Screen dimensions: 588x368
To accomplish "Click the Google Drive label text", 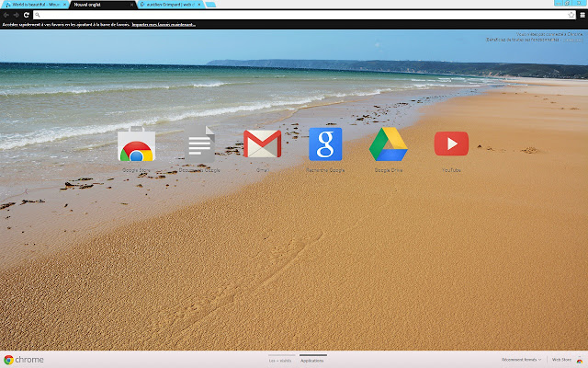I will pyautogui.click(x=389, y=170).
